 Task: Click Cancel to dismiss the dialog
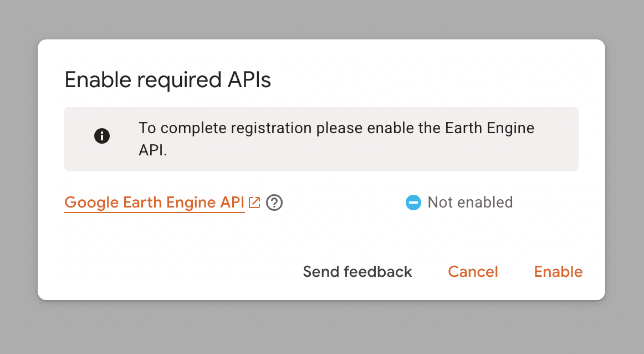(x=473, y=272)
